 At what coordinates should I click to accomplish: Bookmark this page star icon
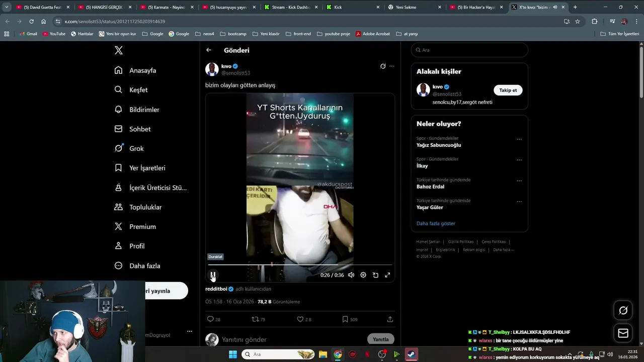578,22
